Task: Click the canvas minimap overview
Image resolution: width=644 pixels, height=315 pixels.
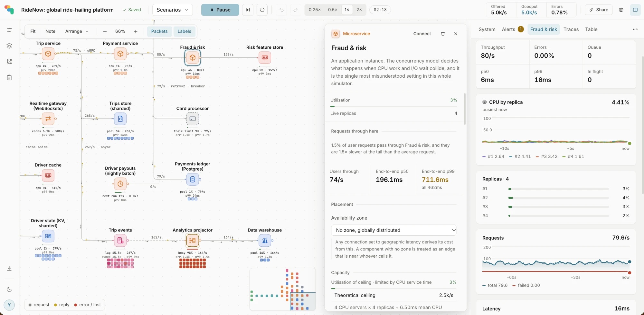Action: click(x=283, y=290)
